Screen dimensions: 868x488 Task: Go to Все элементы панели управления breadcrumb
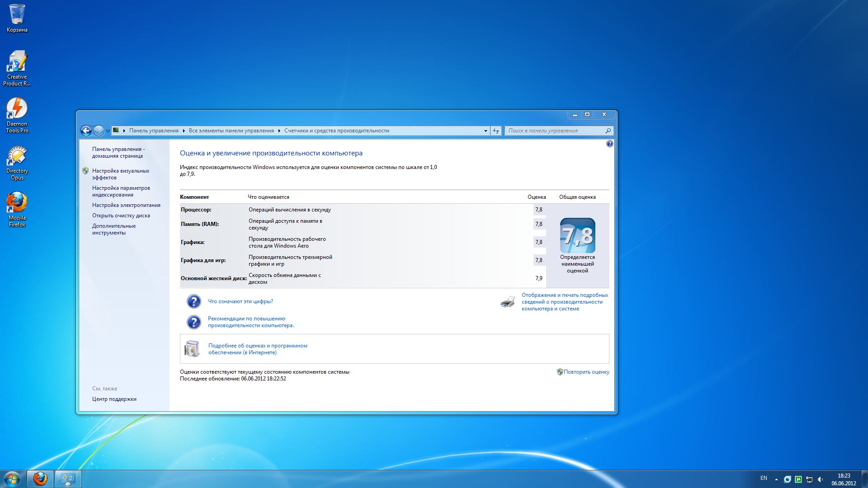[231, 131]
